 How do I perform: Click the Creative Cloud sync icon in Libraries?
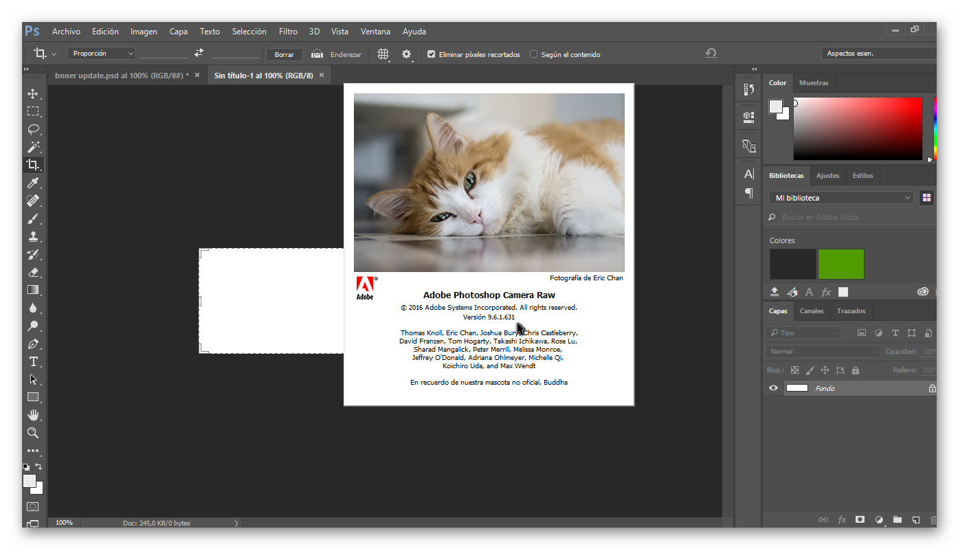point(923,292)
